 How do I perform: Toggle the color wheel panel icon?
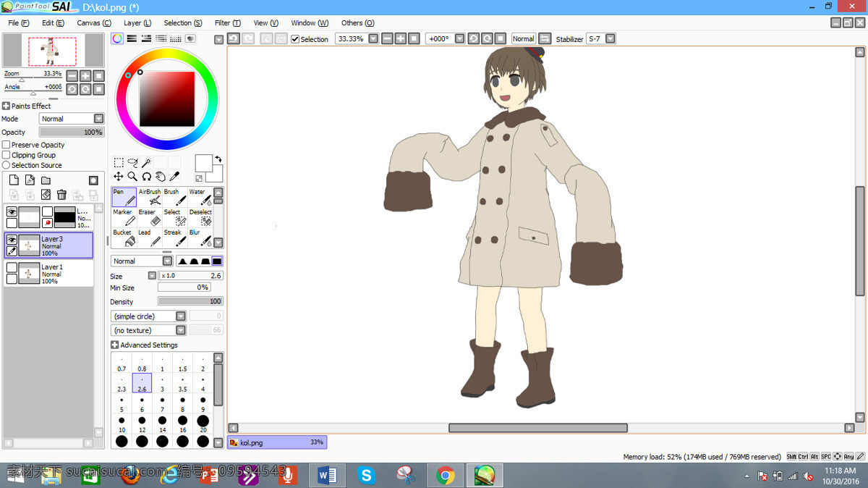[117, 38]
